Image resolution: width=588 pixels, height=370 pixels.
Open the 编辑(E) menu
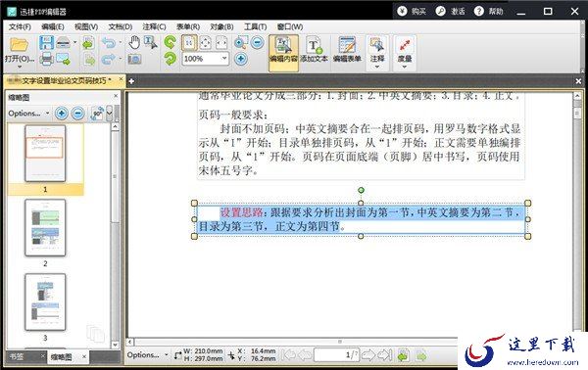(53, 27)
